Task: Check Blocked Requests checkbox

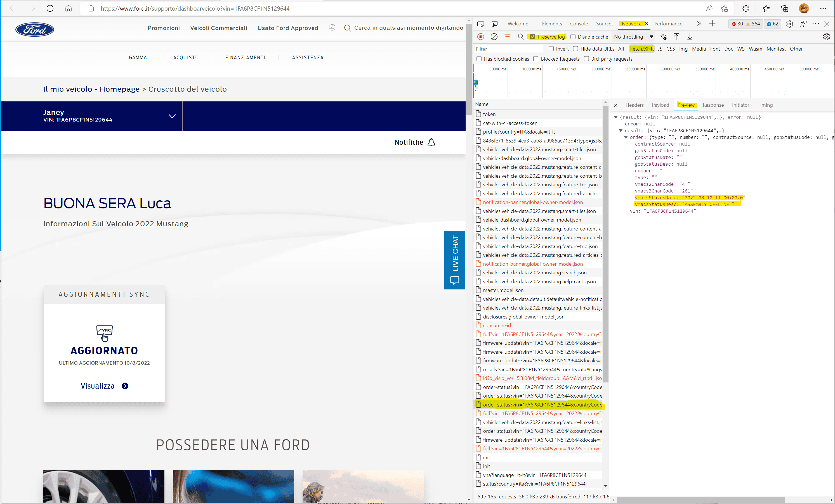Action: tap(536, 59)
